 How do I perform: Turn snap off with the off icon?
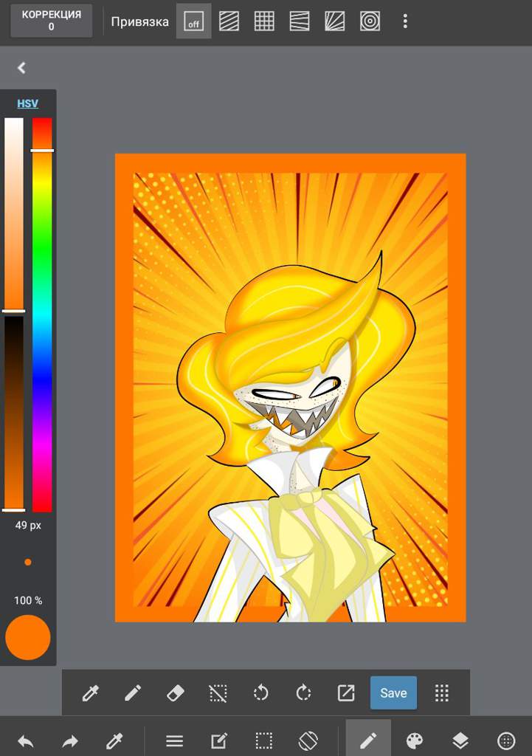[x=194, y=21]
